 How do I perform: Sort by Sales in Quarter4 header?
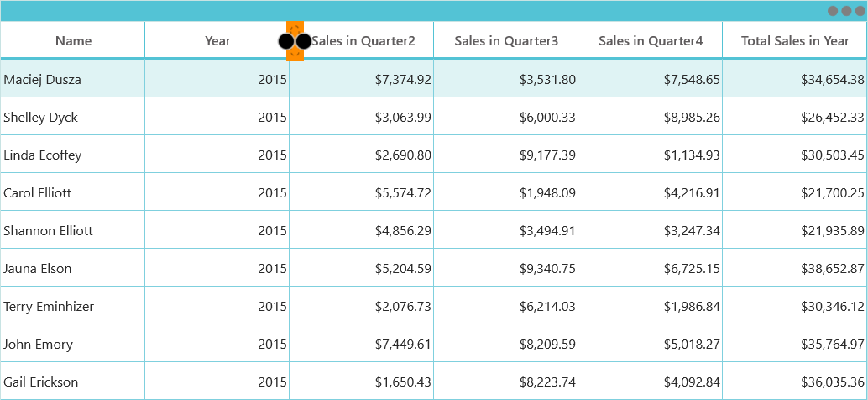pyautogui.click(x=651, y=40)
